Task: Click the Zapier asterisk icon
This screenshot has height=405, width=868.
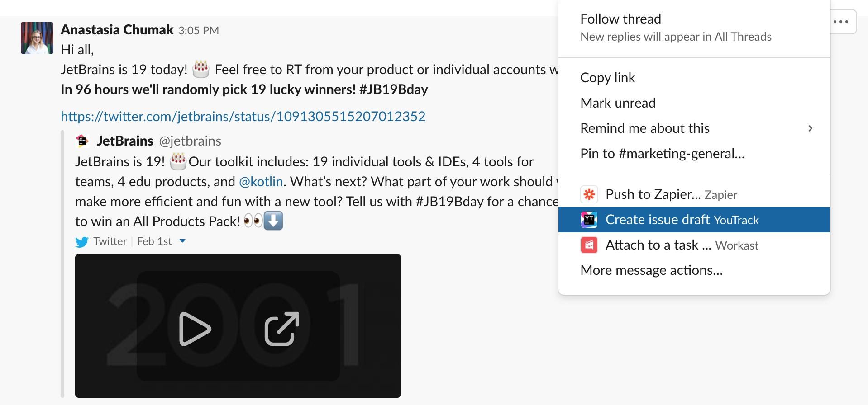Action: 589,194
